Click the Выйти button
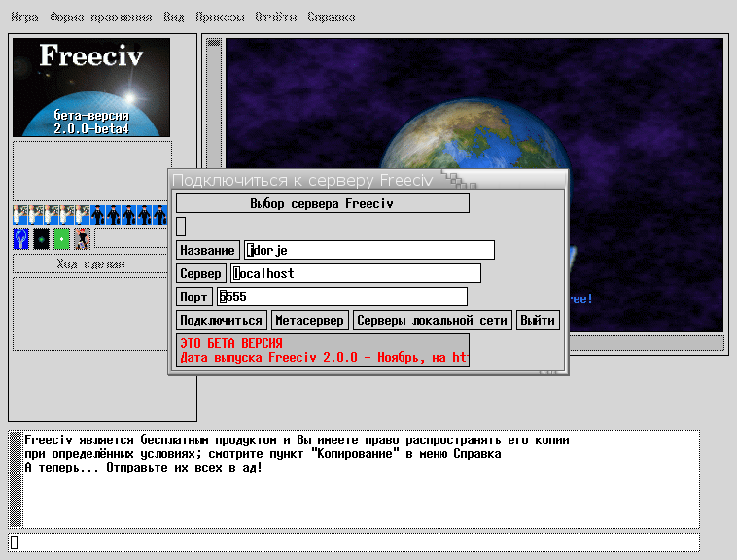This screenshot has height=560, width=737. 538,321
